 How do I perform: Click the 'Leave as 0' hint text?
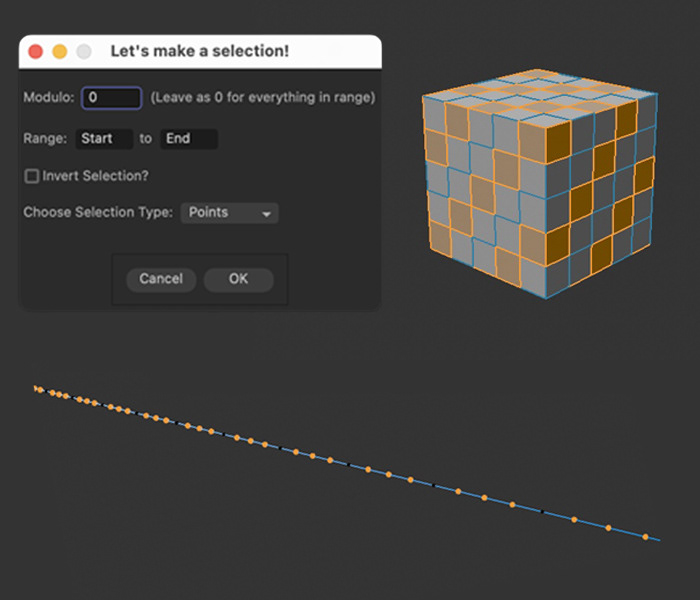click(x=262, y=98)
